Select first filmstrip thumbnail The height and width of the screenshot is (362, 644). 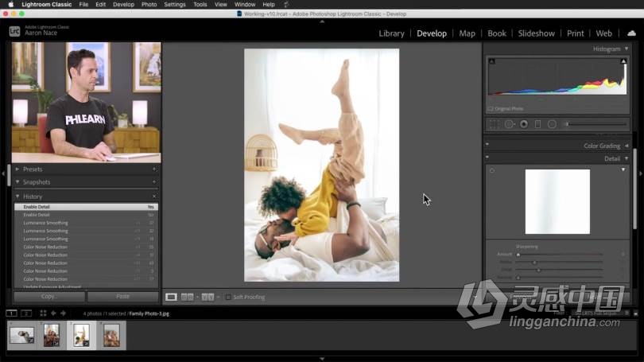pos(22,335)
